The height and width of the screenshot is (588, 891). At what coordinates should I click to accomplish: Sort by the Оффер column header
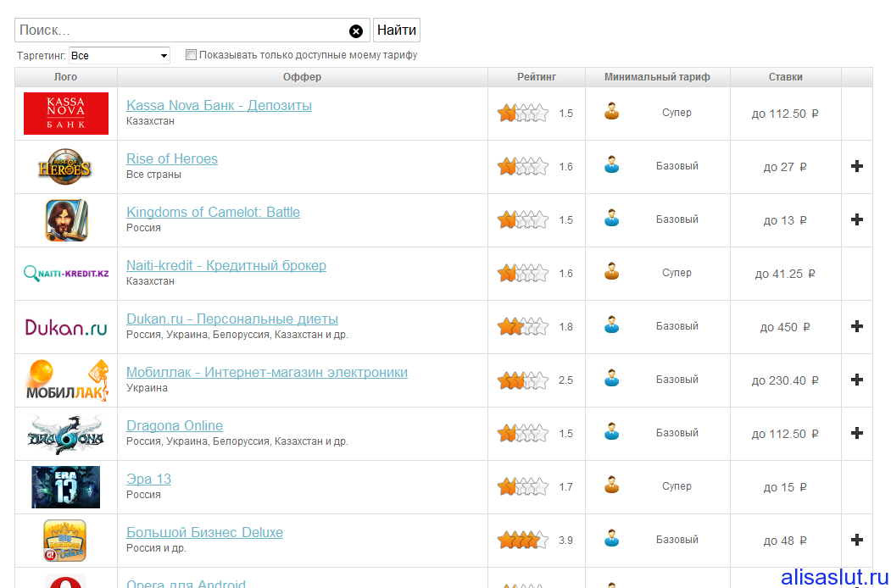click(303, 77)
